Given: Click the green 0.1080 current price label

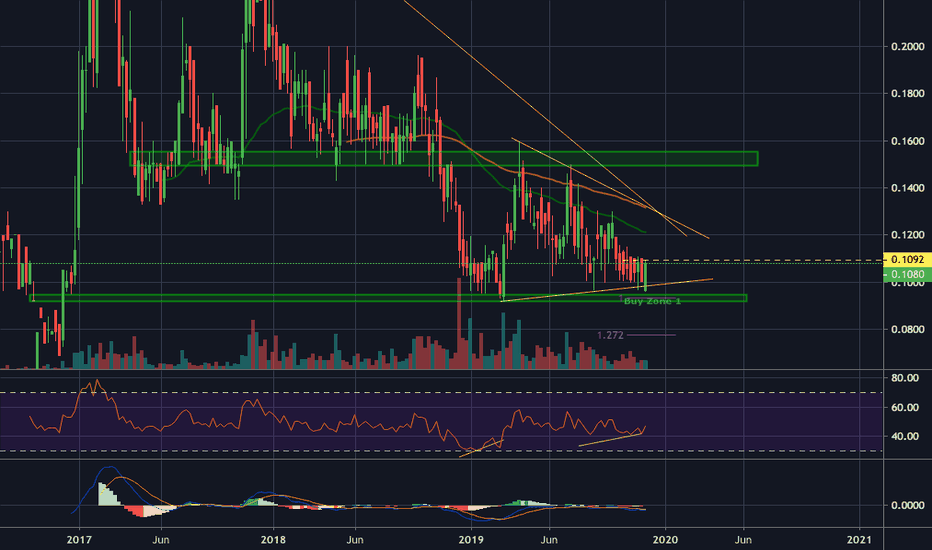Looking at the screenshot, I should (x=907, y=274).
